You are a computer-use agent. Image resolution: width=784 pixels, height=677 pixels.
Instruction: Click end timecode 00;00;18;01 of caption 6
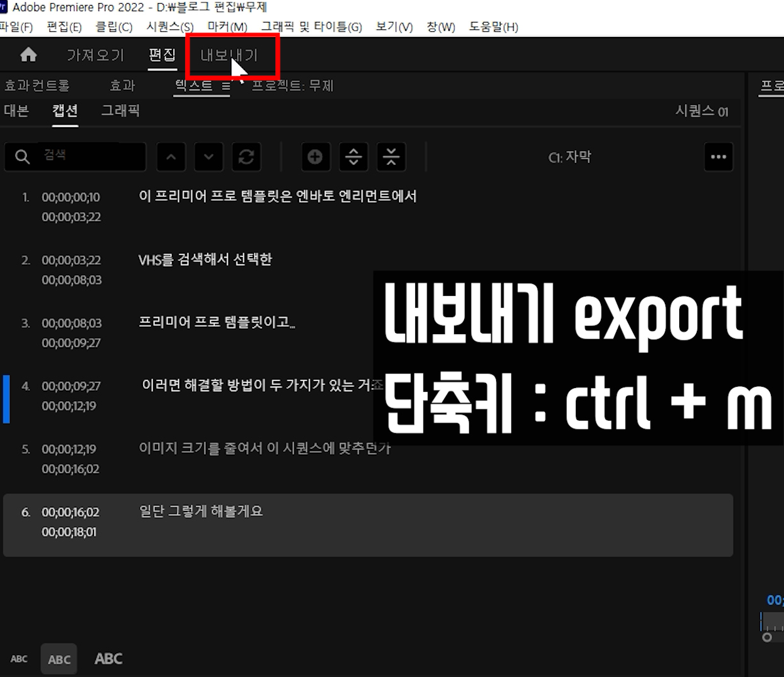click(x=69, y=532)
